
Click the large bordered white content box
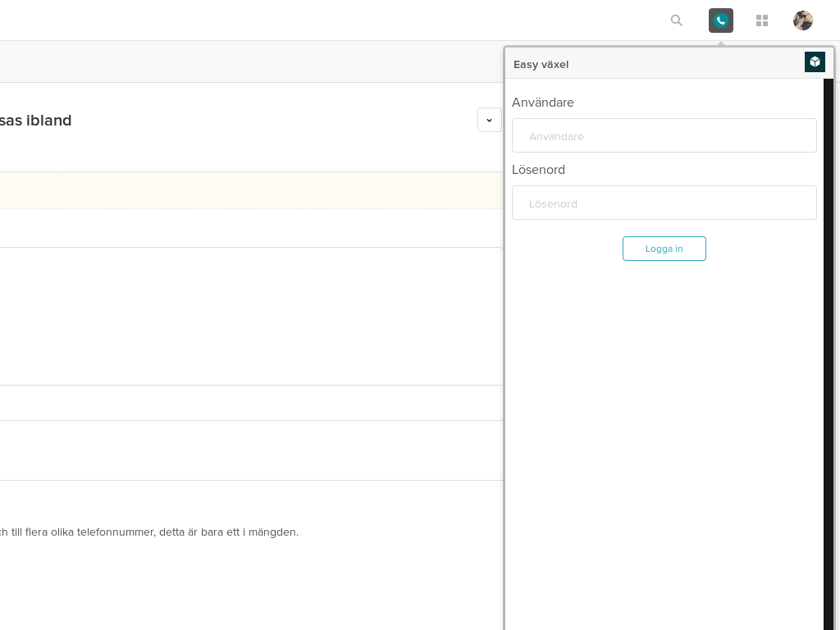click(246, 316)
